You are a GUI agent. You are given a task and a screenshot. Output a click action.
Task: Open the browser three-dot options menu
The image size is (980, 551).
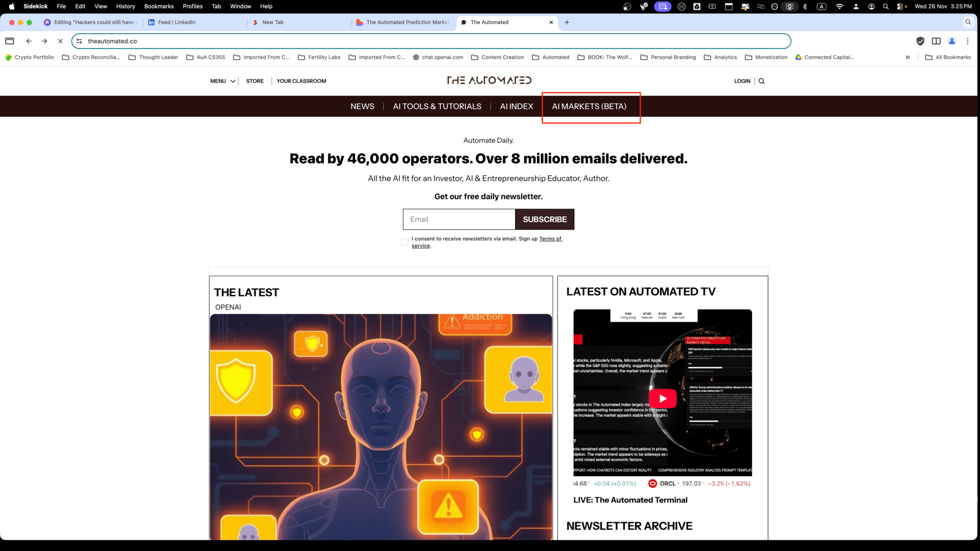pos(968,41)
